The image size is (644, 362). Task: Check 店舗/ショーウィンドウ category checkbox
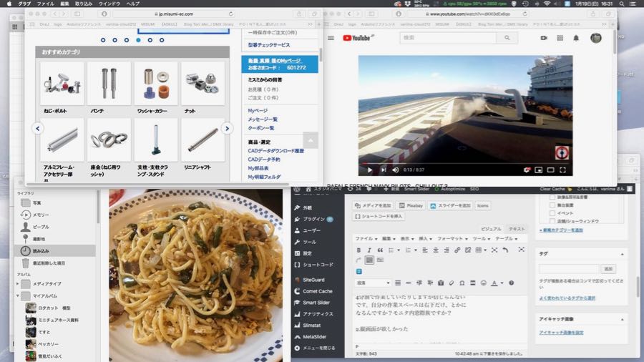click(552, 221)
